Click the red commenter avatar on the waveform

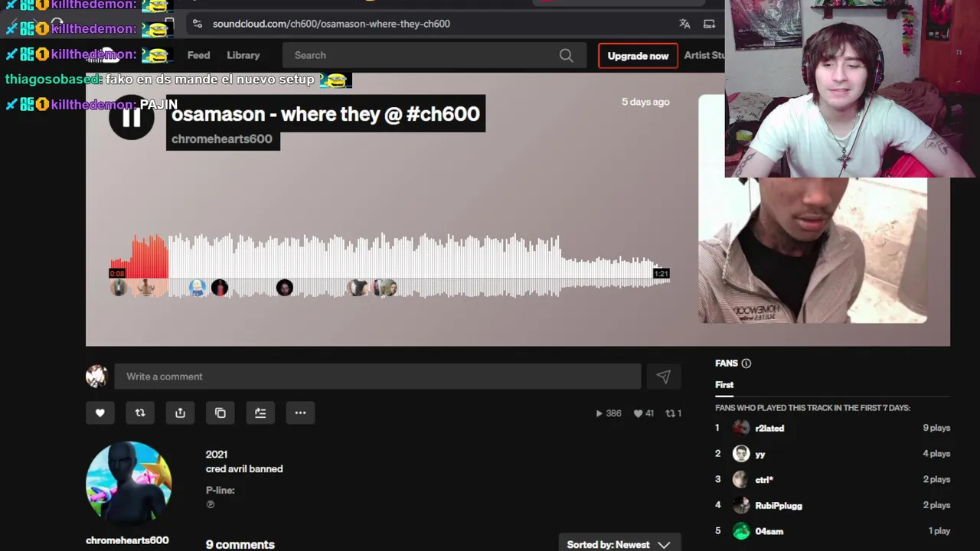tap(220, 288)
